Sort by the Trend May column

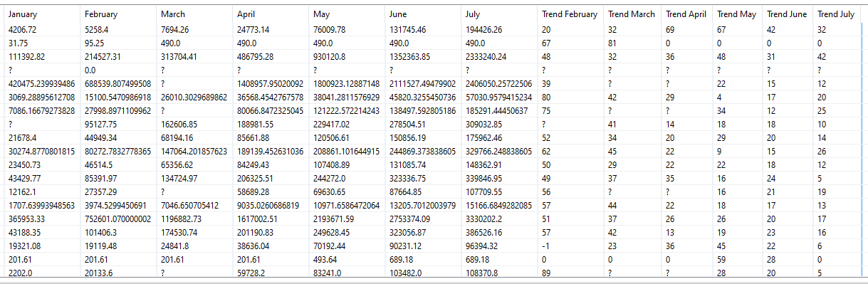tap(738, 14)
